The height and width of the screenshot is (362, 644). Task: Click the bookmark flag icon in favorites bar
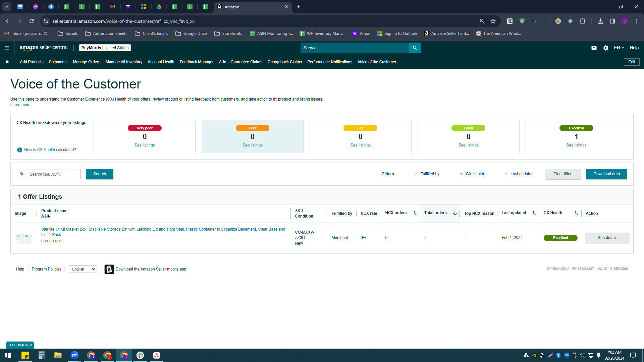tap(7, 62)
